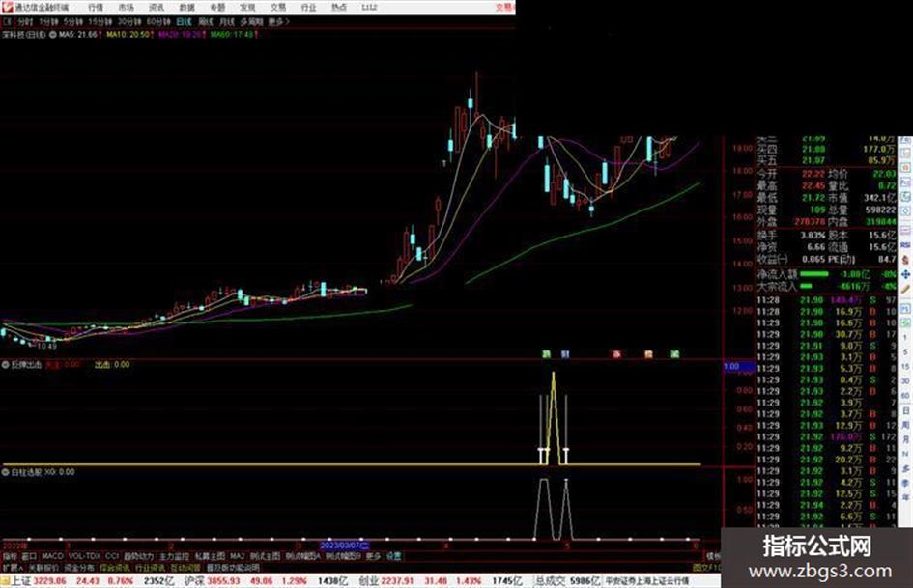Click 总成交 total turnover in status bar
The height and width of the screenshot is (588, 913).
(x=551, y=581)
